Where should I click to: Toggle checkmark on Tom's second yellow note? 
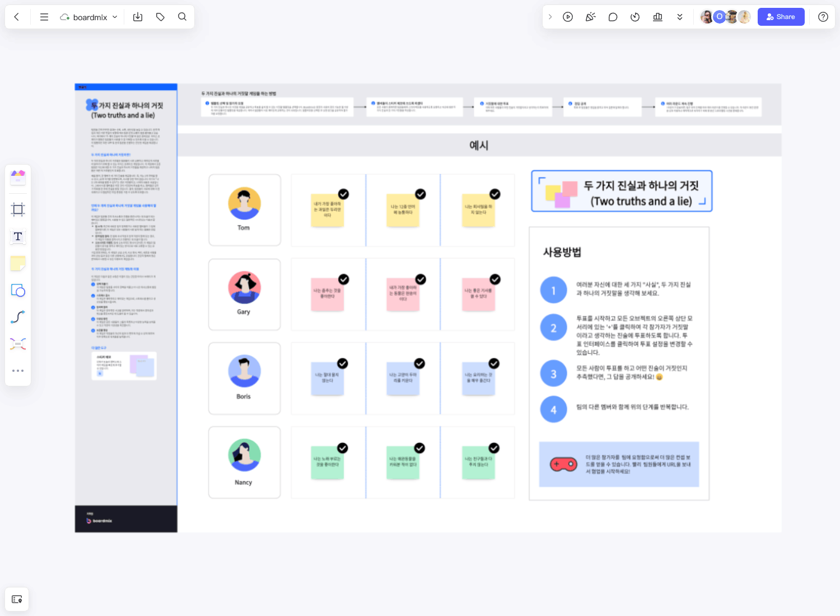(420, 194)
